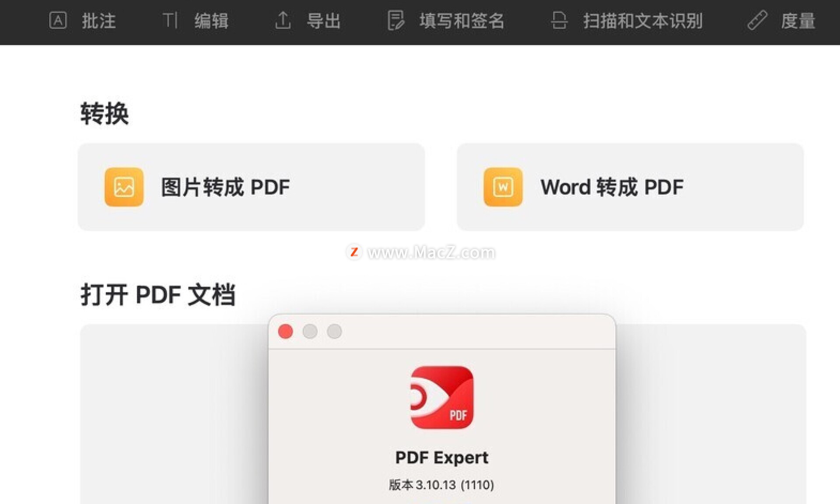The image size is (840, 504).
Task: Click the orange image-to-PDF icon
Action: [124, 187]
